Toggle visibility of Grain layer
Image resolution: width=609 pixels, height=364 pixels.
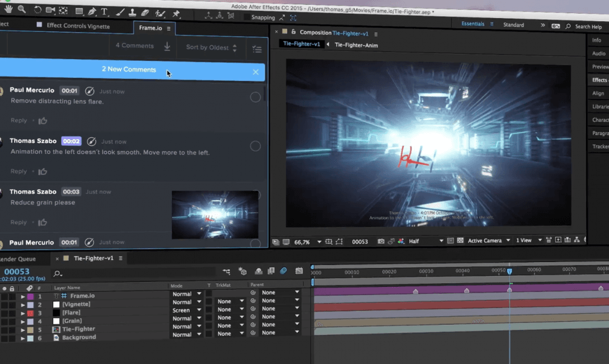click(x=4, y=322)
